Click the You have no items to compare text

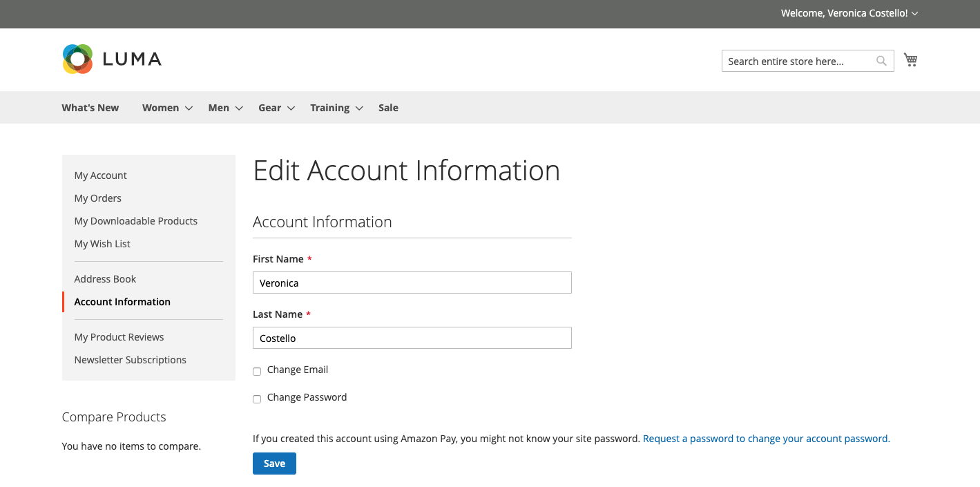click(131, 446)
